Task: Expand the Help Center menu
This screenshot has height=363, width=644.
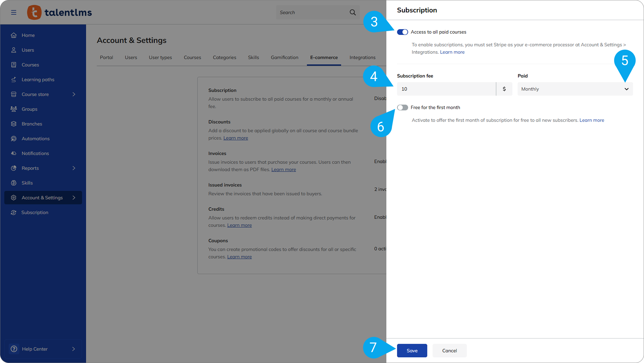Action: click(x=73, y=349)
